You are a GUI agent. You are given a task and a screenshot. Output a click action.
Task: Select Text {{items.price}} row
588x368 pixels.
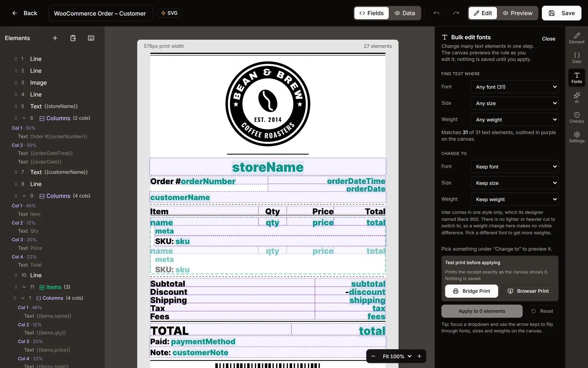(x=47, y=350)
